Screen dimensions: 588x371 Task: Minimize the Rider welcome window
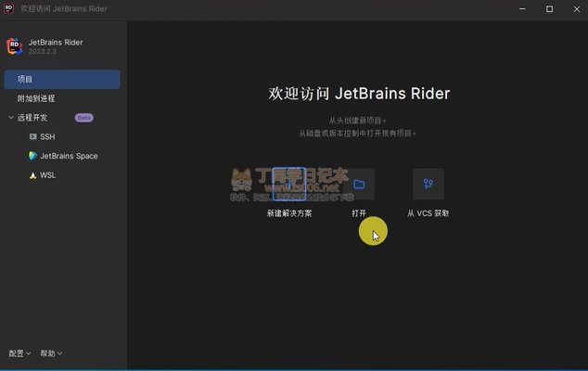pos(522,8)
